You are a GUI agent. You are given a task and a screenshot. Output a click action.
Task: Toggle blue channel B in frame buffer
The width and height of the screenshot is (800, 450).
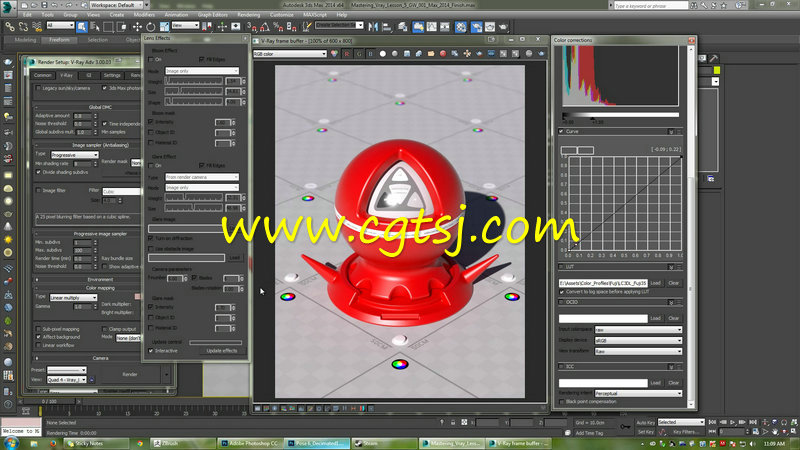(371, 54)
